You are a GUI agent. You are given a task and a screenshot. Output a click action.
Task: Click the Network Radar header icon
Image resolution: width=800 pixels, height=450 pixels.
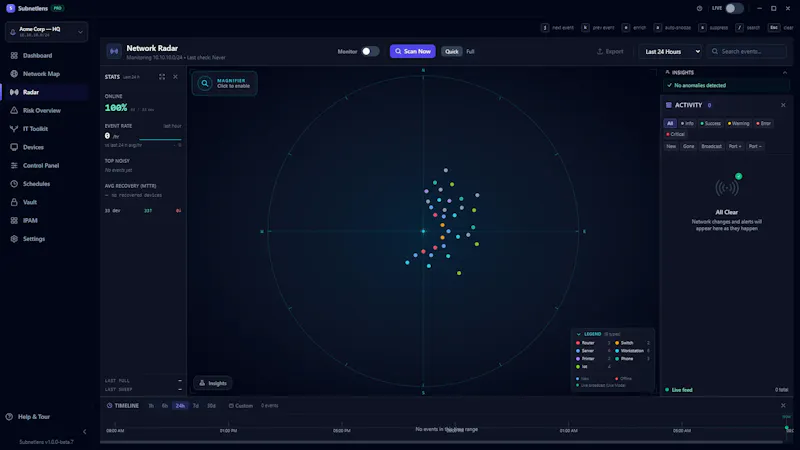(x=114, y=51)
